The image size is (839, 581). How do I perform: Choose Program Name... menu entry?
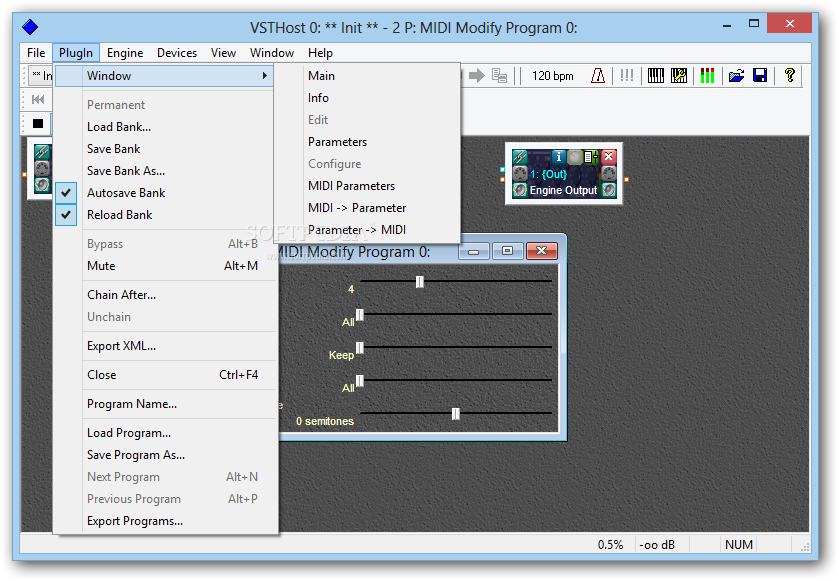166,404
